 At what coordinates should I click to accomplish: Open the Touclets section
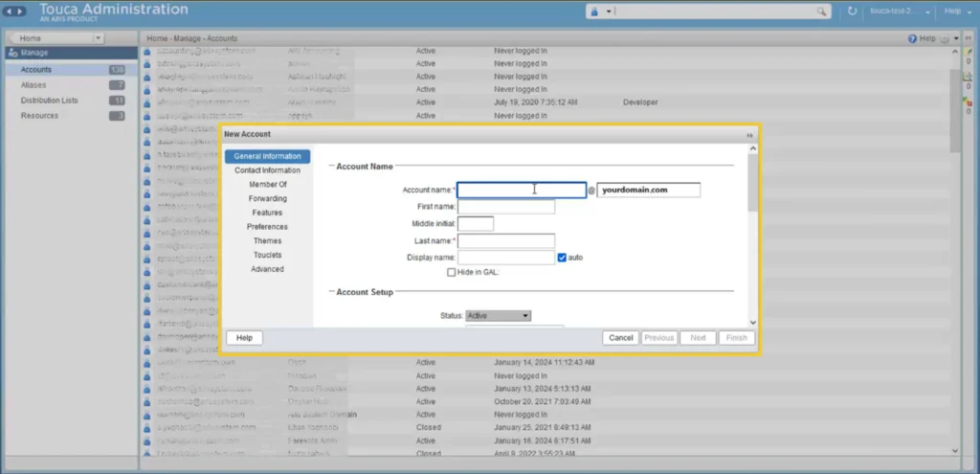[268, 255]
